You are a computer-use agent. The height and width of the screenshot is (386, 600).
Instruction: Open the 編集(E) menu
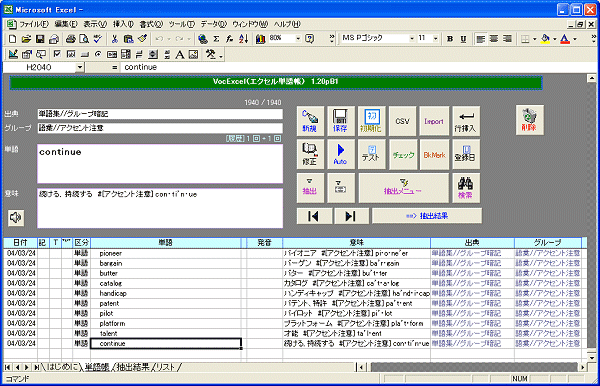[66, 24]
